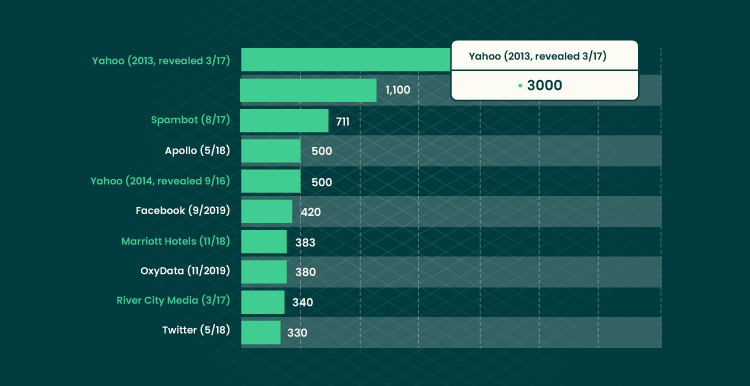Select the Twitter (5/18) bar

coord(261,332)
